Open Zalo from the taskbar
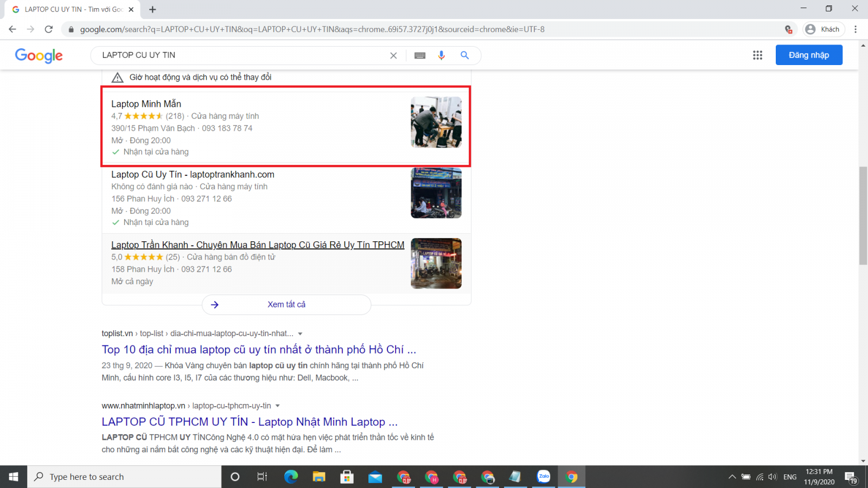The image size is (868, 488). pyautogui.click(x=544, y=477)
